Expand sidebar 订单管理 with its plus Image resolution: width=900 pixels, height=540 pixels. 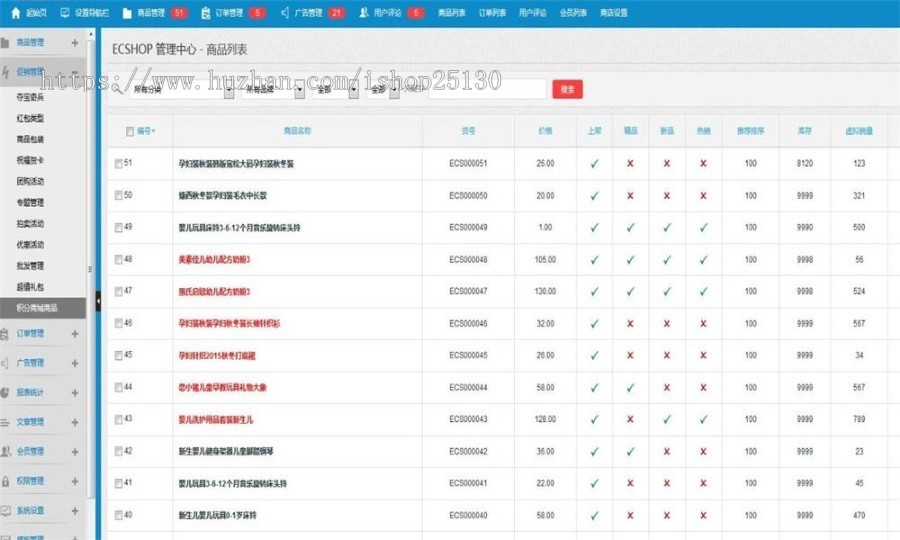click(x=75, y=333)
